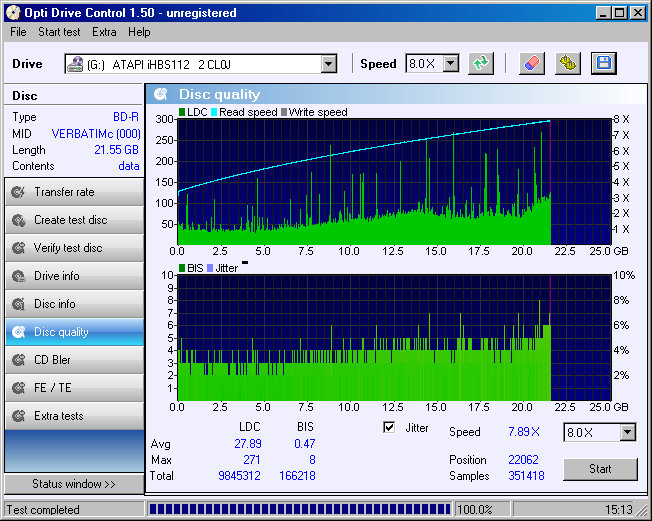Viewport: 652px width, 521px height.
Task: Expand the Drive selection dropdown arrow
Action: 328,64
